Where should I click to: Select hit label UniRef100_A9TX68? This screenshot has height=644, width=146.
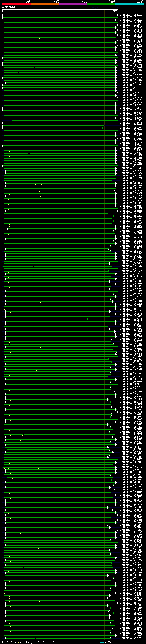pyautogui.click(x=131, y=218)
